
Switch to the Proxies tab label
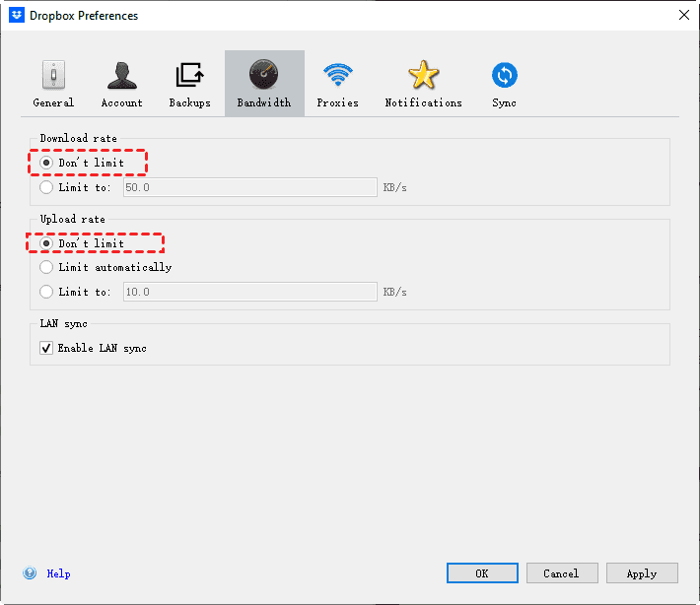point(338,102)
